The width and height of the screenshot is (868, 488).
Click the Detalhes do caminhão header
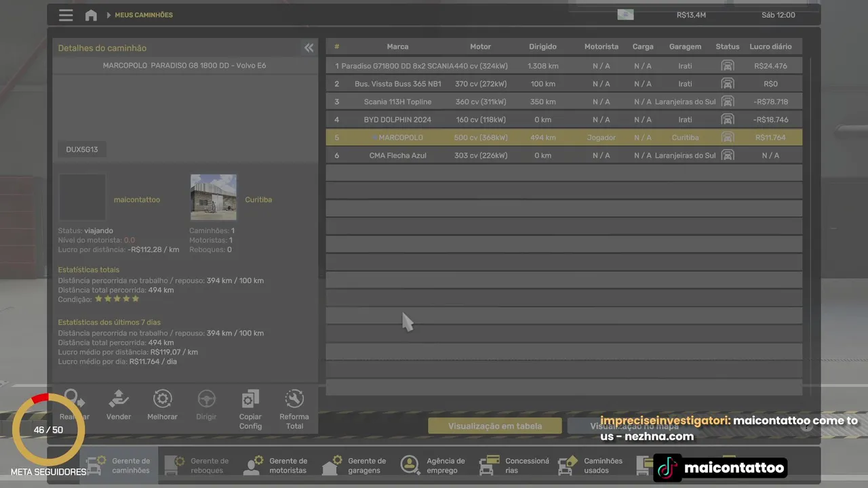[x=102, y=48]
